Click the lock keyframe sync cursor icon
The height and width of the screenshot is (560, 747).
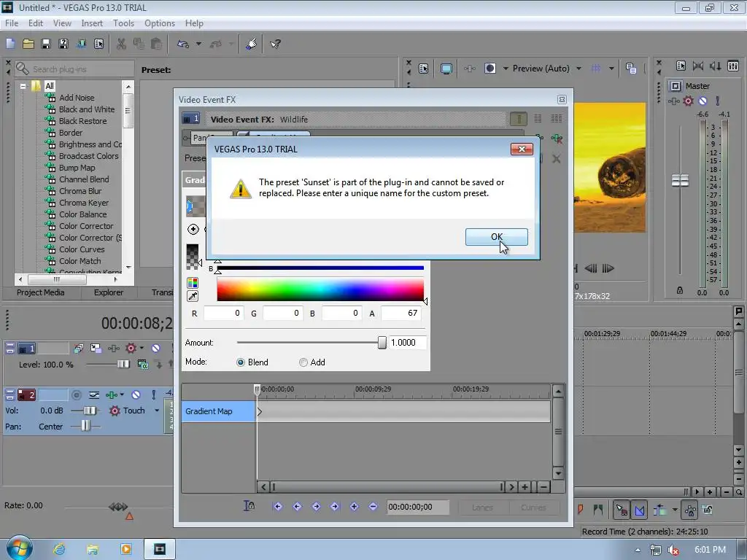coord(249,506)
